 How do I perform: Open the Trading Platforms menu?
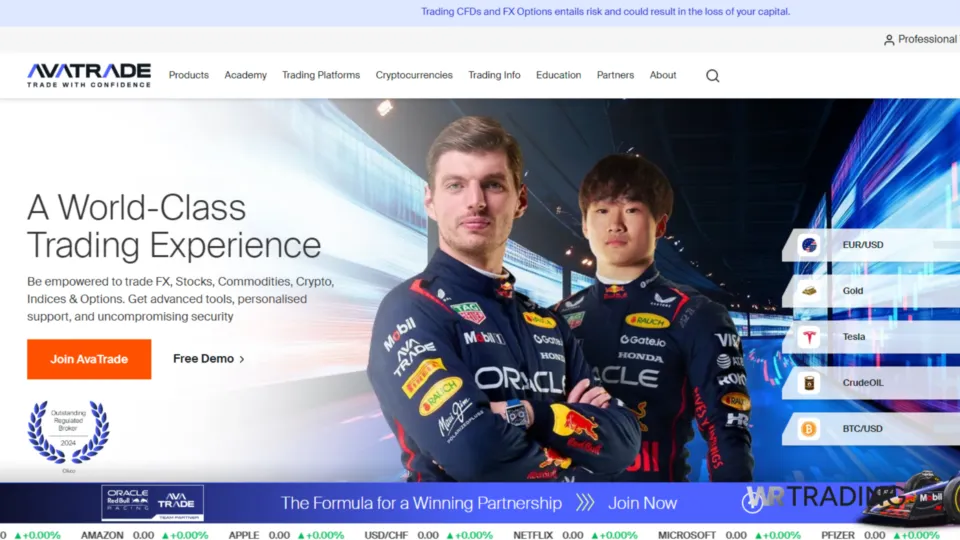pyautogui.click(x=320, y=75)
